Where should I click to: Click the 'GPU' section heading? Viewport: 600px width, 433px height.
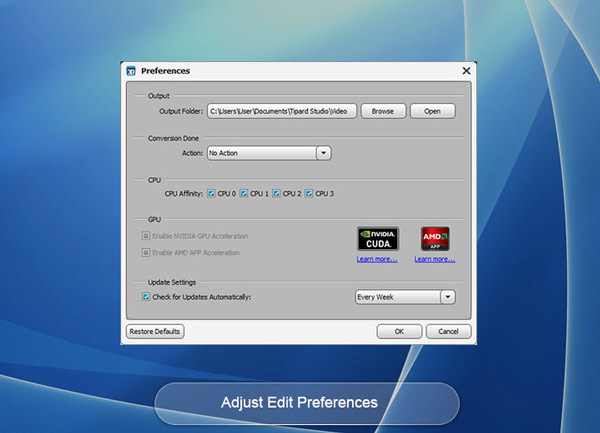[154, 220]
